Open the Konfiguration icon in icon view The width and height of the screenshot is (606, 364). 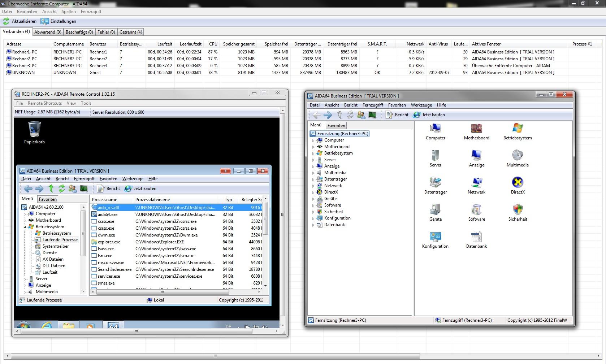(435, 237)
